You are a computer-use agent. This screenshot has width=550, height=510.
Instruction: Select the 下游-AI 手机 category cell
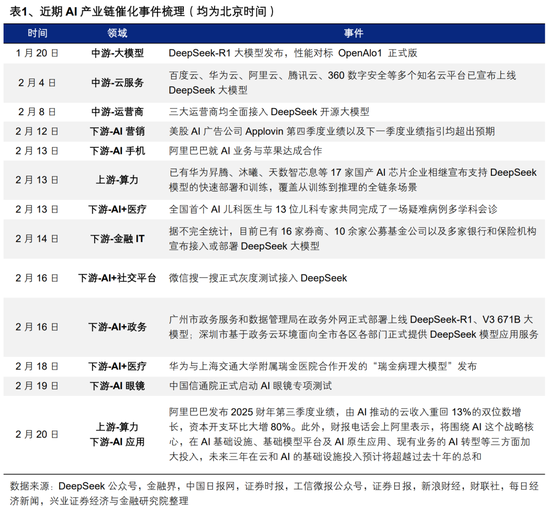pyautogui.click(x=118, y=151)
